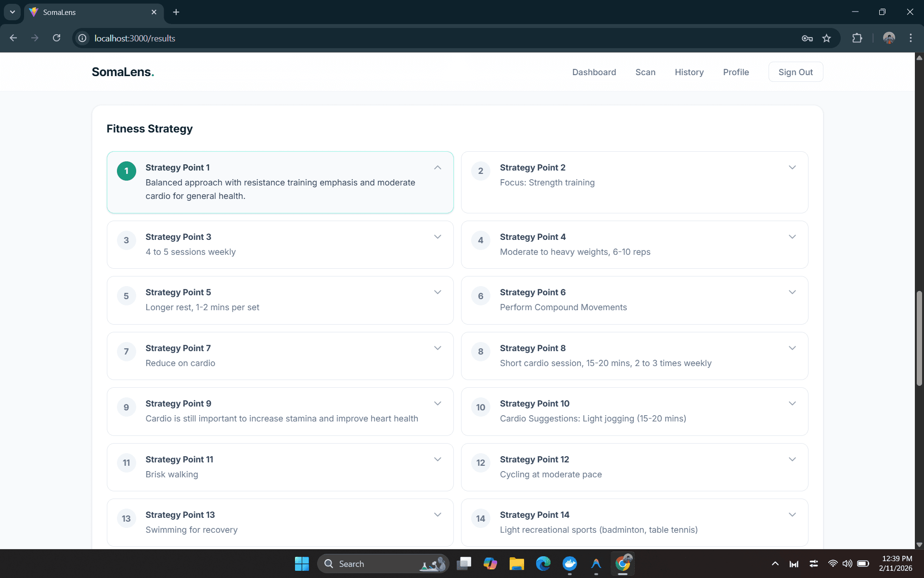Bookmark this page with the star icon
The width and height of the screenshot is (924, 578).
coord(826,38)
